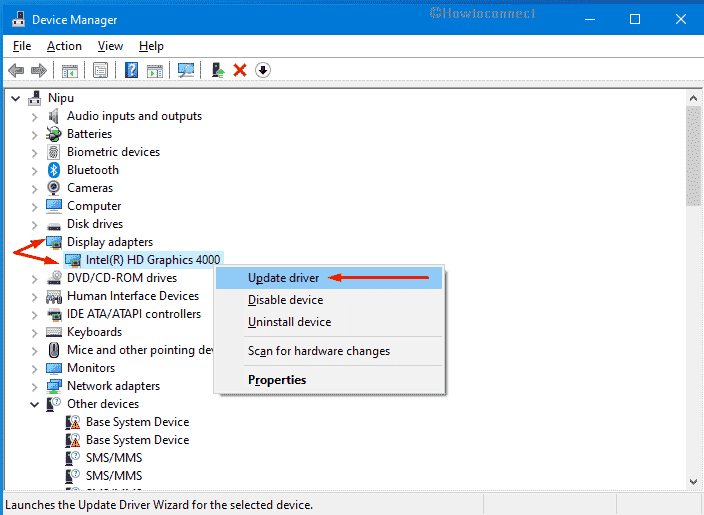Screen dimensions: 704x515
Task: Select the Computer tree label
Action: coord(94,206)
